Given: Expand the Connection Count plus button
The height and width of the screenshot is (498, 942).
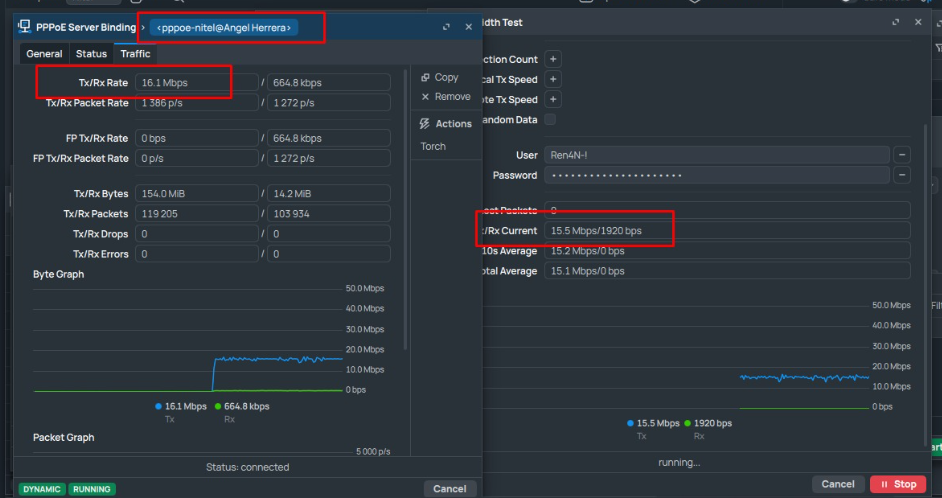Looking at the screenshot, I should pos(553,60).
